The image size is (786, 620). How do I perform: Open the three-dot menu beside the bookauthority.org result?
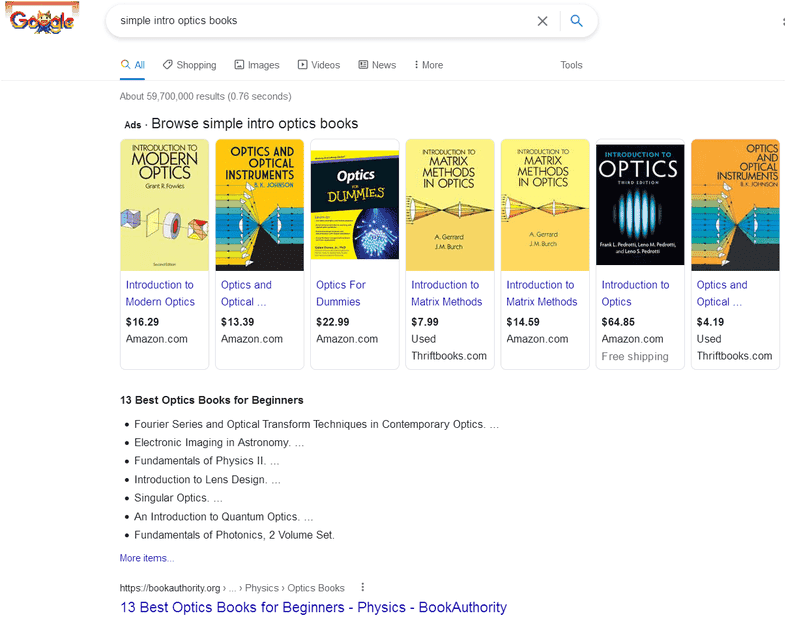363,588
